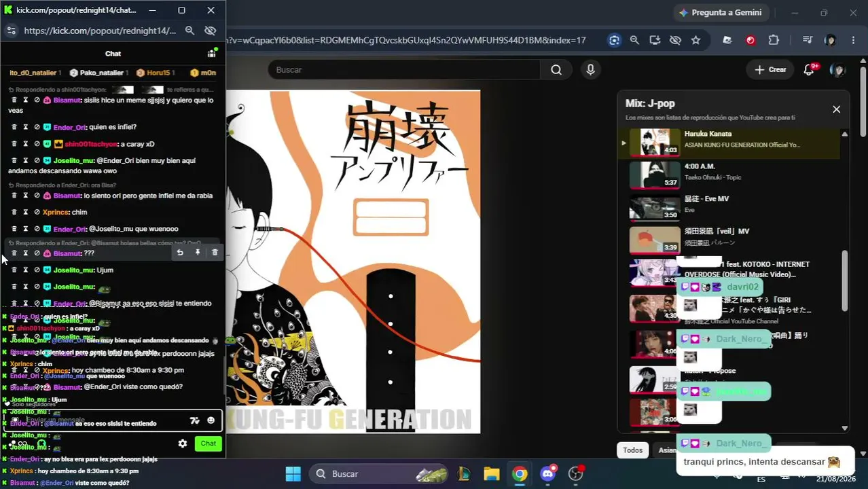Open Kick chat settings gear
The height and width of the screenshot is (489, 868).
(x=183, y=443)
